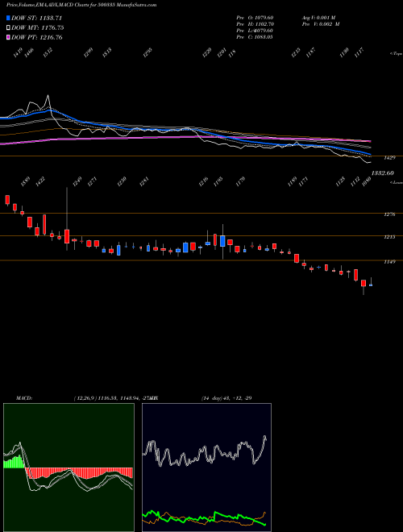
Task: Click the 1429 axis level label
Action: click(x=388, y=158)
